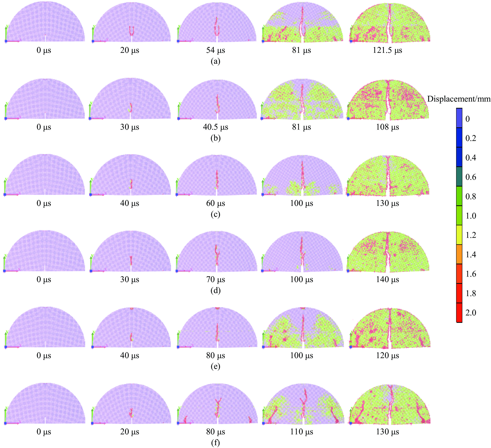
Task: Click the '108 µs' time label
Action: pyautogui.click(x=388, y=127)
